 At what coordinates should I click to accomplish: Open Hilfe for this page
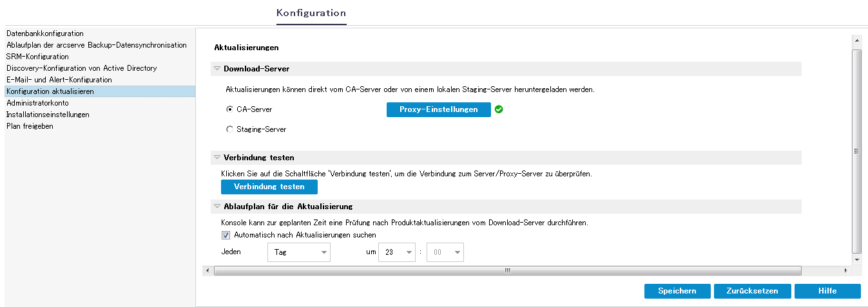point(827,291)
